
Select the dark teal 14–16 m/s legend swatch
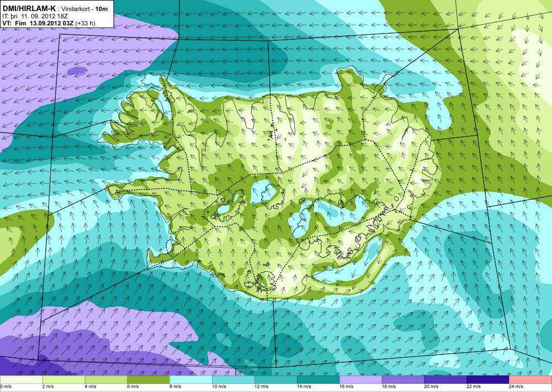319,380
